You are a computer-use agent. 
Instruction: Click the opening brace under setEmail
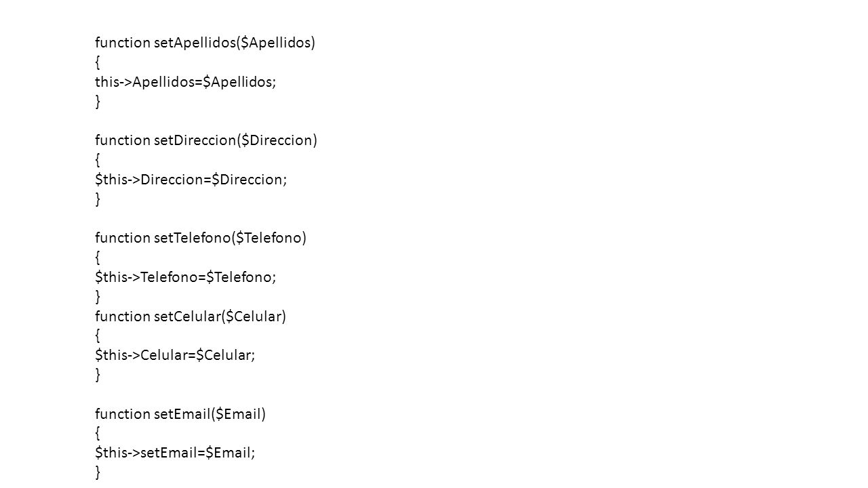tap(98, 434)
